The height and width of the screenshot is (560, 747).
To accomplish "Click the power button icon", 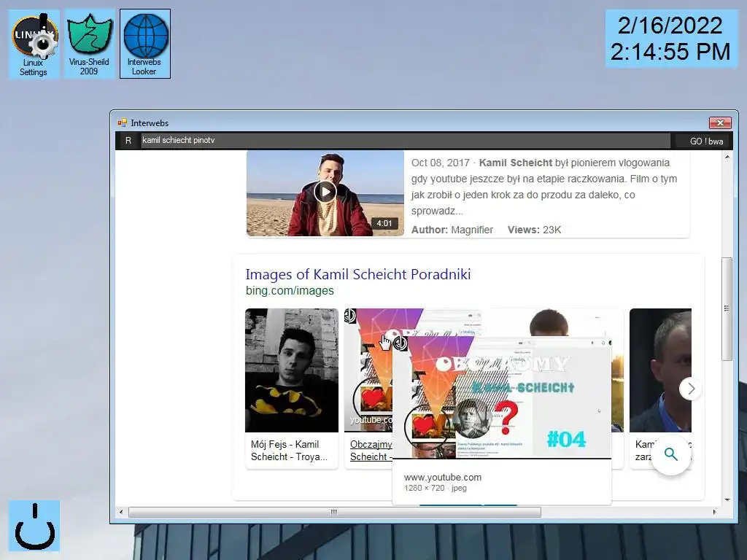I will coord(34,526).
